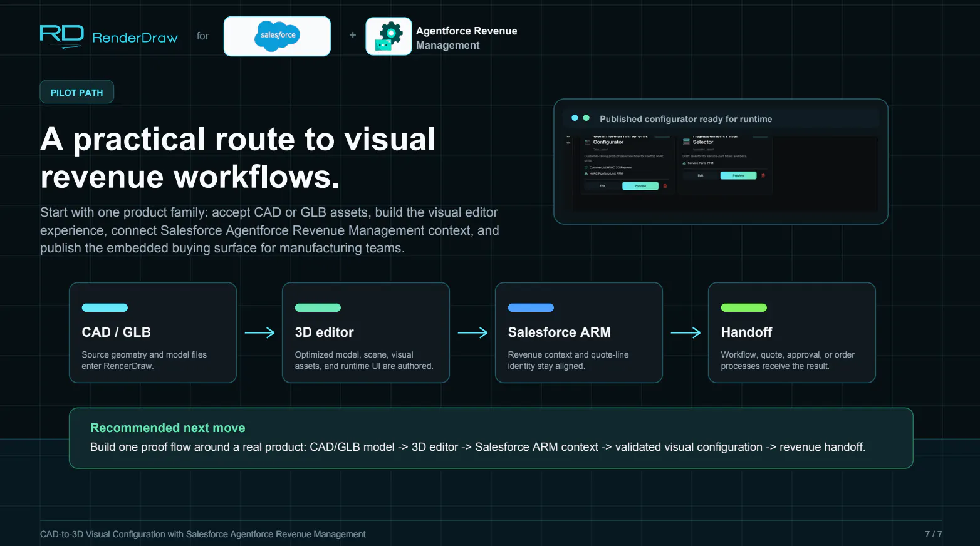Click the red trash icon on Configurator card
The image size is (980, 546).
point(665,186)
